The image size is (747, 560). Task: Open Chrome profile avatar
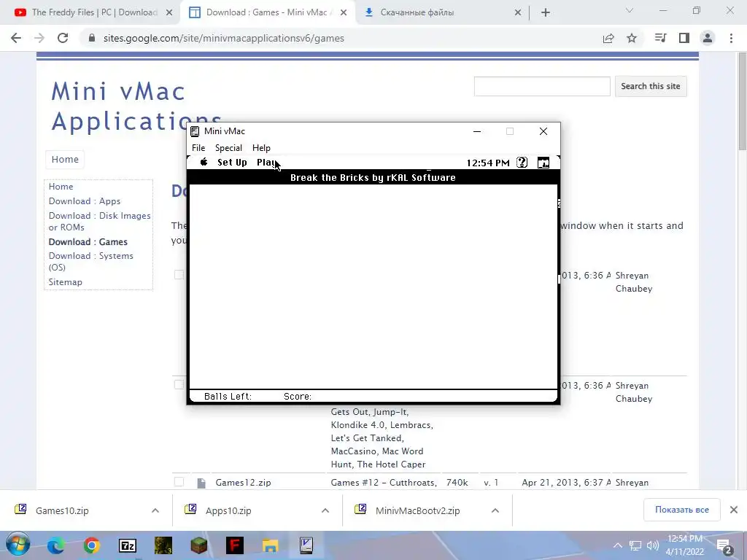tap(708, 38)
